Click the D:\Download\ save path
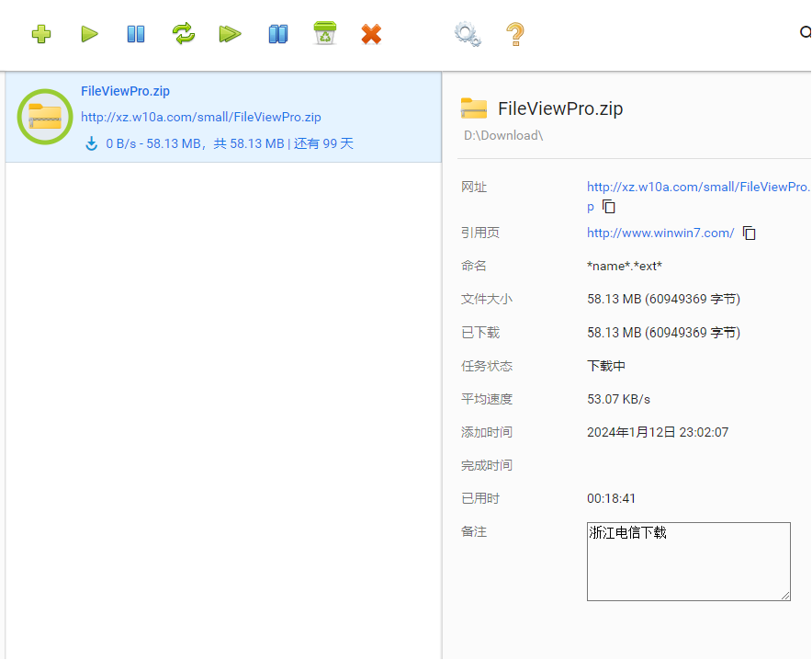This screenshot has width=812, height=660. (x=503, y=136)
